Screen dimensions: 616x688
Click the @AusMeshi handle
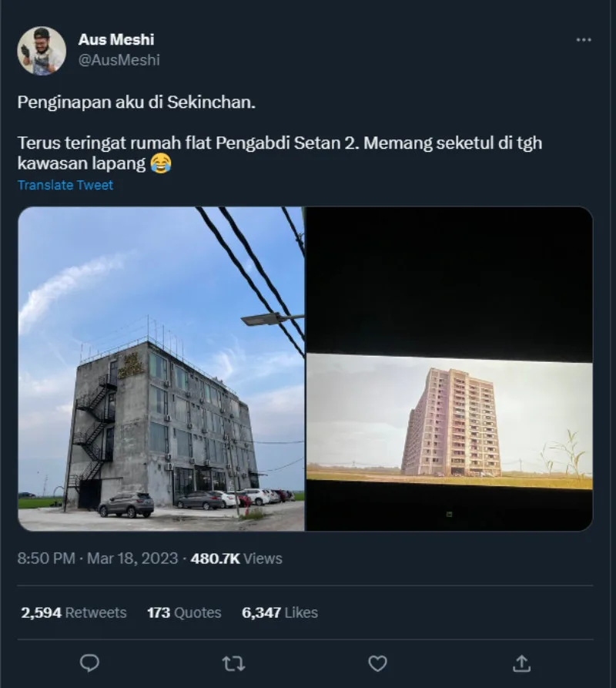click(119, 59)
